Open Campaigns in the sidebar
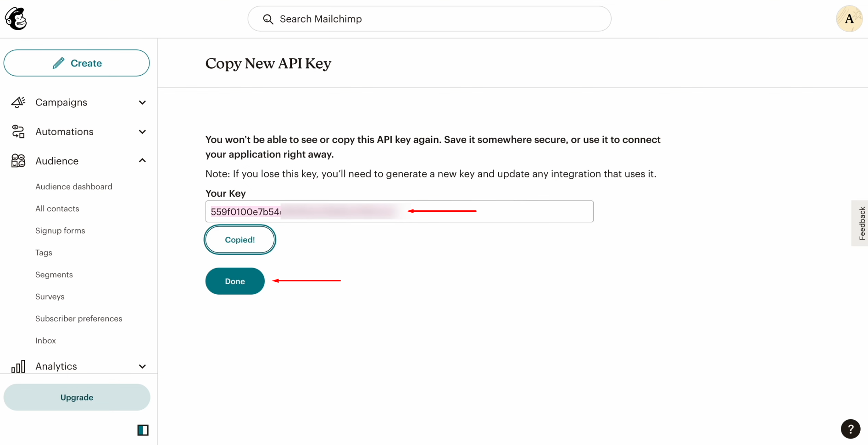 (x=61, y=102)
